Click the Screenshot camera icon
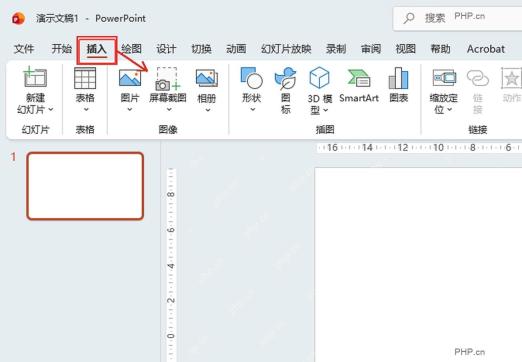Viewport: 522px width, 362px height. point(168,79)
